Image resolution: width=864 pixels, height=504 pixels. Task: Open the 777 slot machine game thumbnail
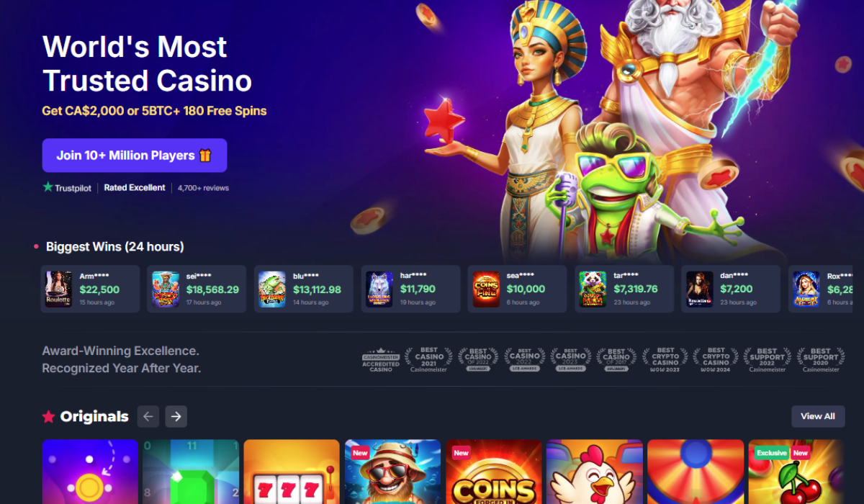(292, 472)
